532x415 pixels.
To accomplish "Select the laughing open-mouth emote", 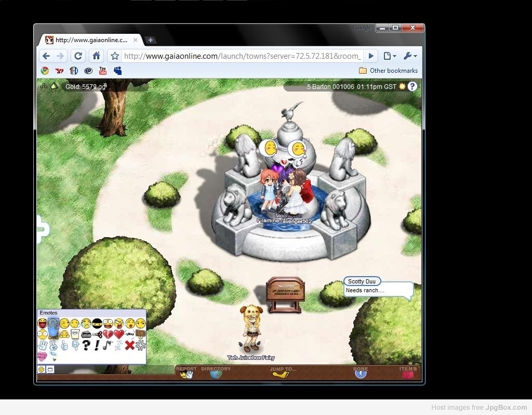I will coord(43,323).
